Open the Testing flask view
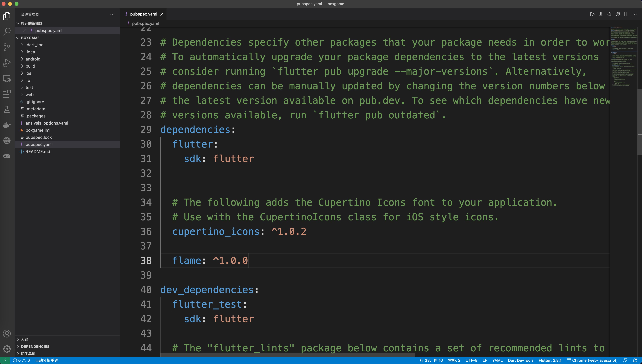The height and width of the screenshot is (364, 642). (x=7, y=109)
